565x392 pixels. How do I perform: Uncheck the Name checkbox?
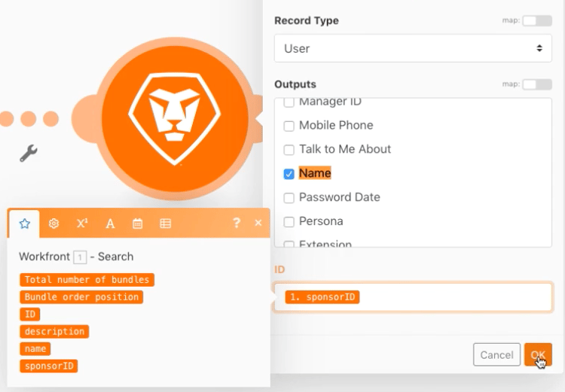(289, 174)
